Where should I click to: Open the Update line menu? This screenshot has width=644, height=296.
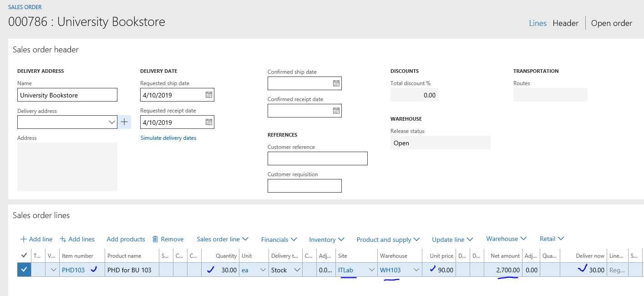pyautogui.click(x=452, y=240)
